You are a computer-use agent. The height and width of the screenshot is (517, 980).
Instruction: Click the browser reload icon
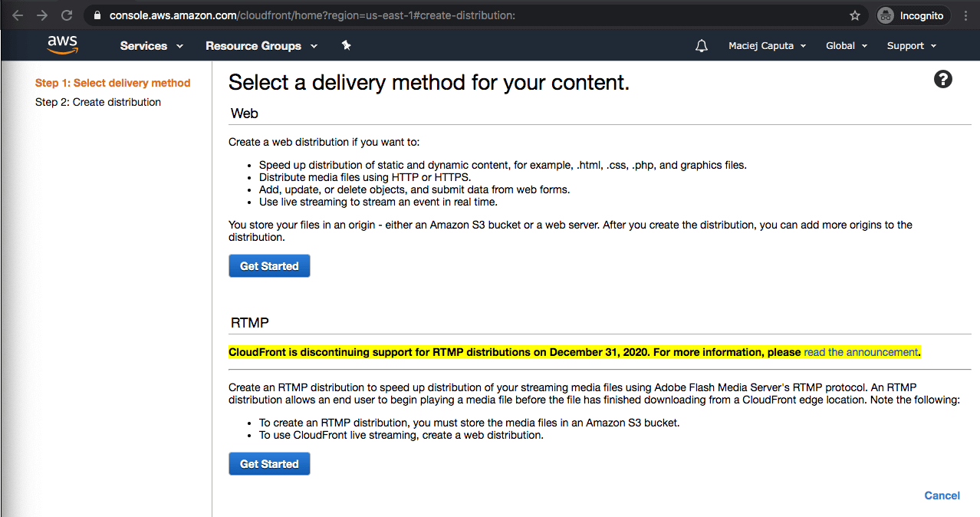pyautogui.click(x=67, y=15)
